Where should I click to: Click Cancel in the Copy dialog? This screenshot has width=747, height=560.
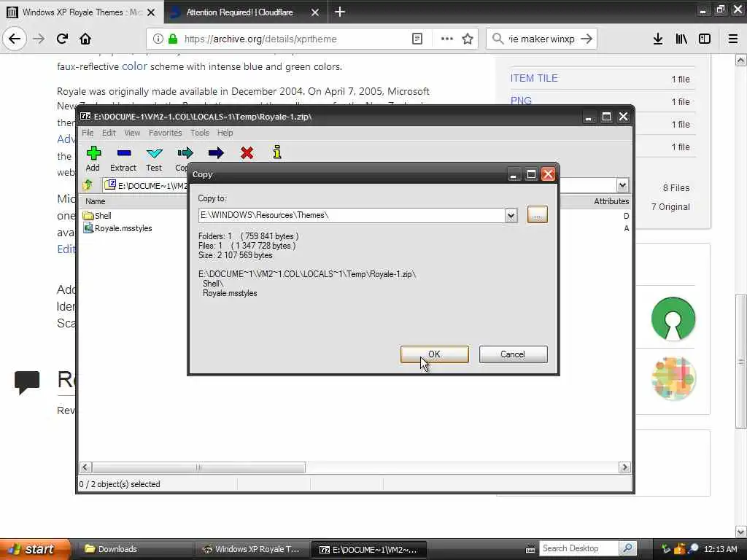point(513,354)
